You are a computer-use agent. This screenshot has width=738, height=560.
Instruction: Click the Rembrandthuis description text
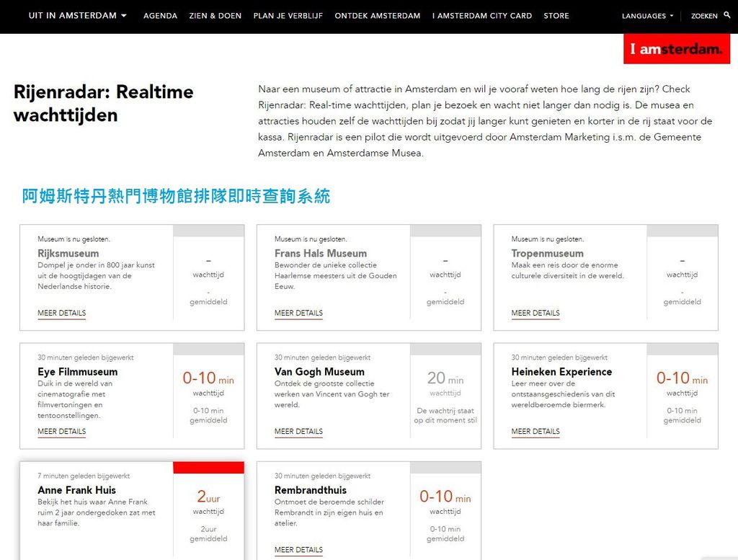click(x=329, y=512)
